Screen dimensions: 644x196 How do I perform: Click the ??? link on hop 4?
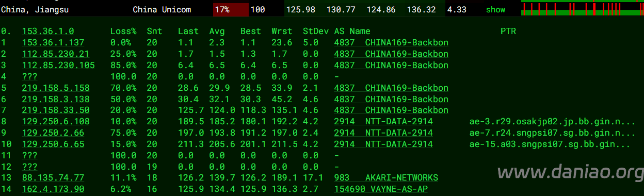coord(29,77)
